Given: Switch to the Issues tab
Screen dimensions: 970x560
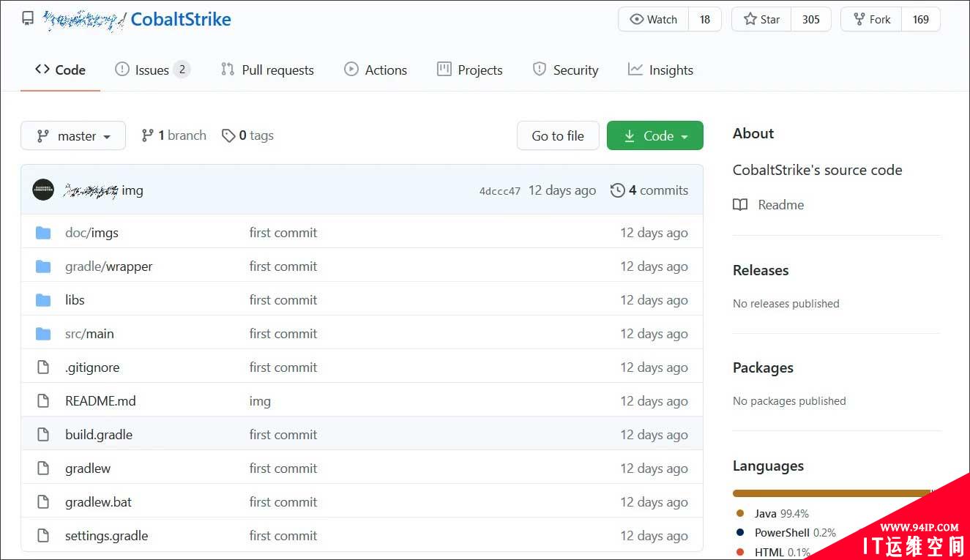Looking at the screenshot, I should click(x=152, y=70).
